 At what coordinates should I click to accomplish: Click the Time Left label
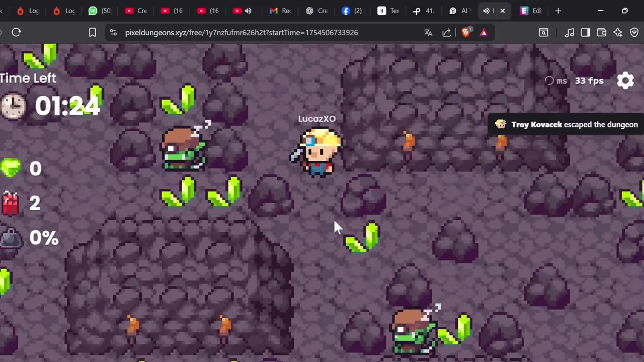(x=28, y=78)
